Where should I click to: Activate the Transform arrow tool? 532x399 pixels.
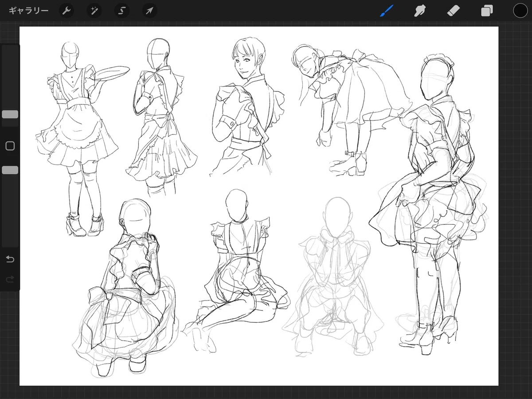click(x=149, y=11)
